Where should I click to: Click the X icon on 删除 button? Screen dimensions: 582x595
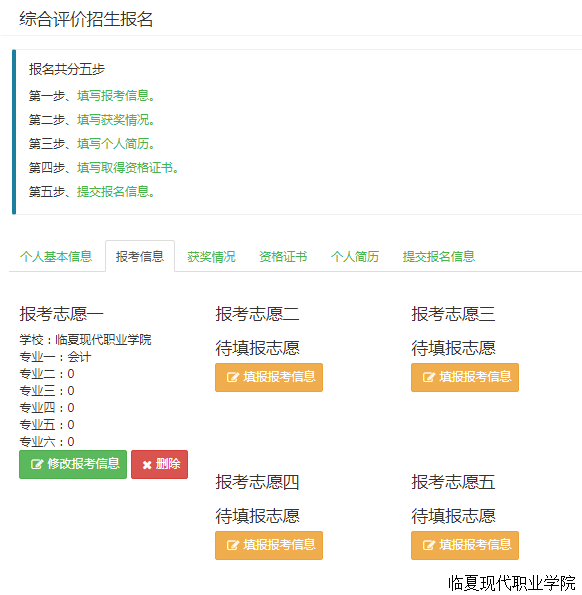(x=147, y=465)
